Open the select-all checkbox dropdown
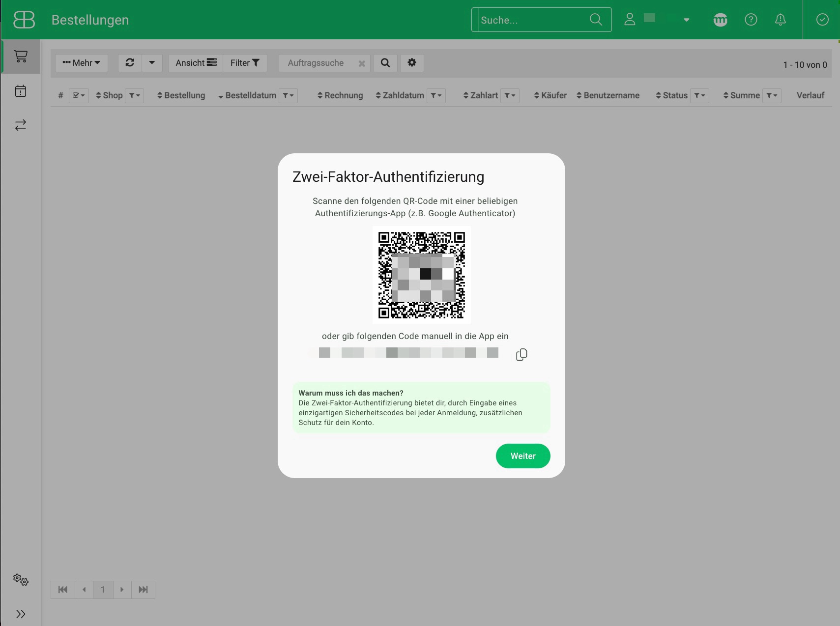This screenshot has height=626, width=840. coord(79,95)
